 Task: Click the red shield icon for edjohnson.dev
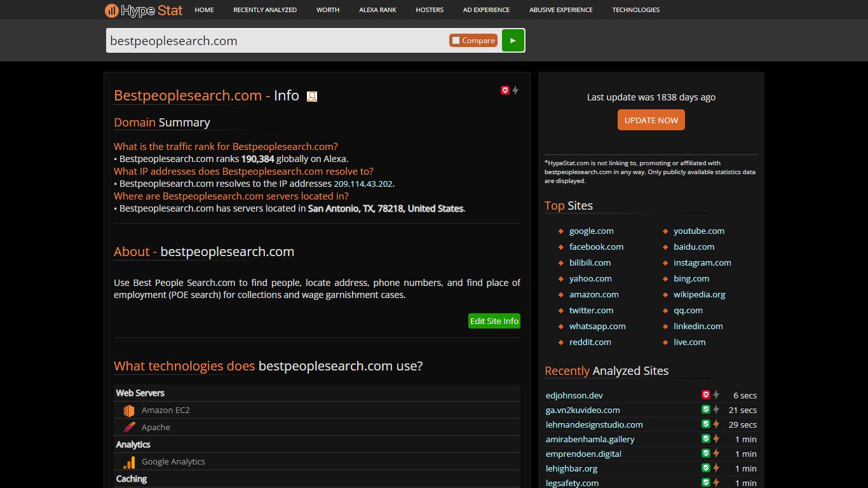(705, 395)
